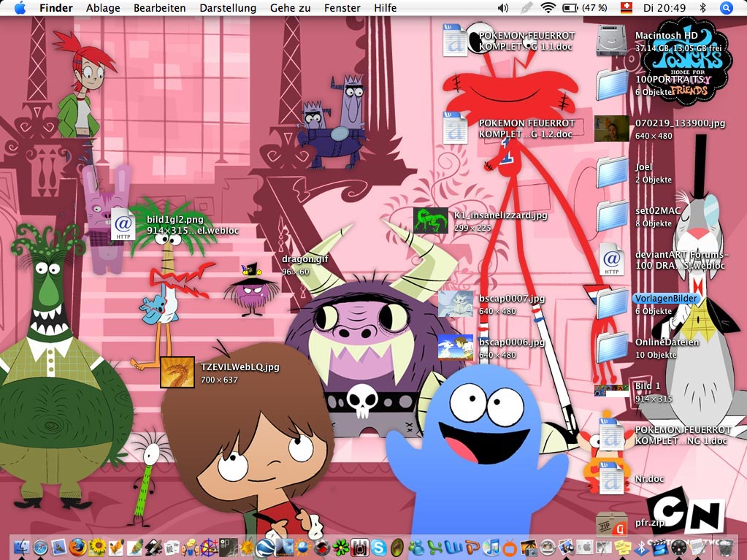Launch Safari compass icon in dock
This screenshot has height=560, width=747.
[40, 547]
